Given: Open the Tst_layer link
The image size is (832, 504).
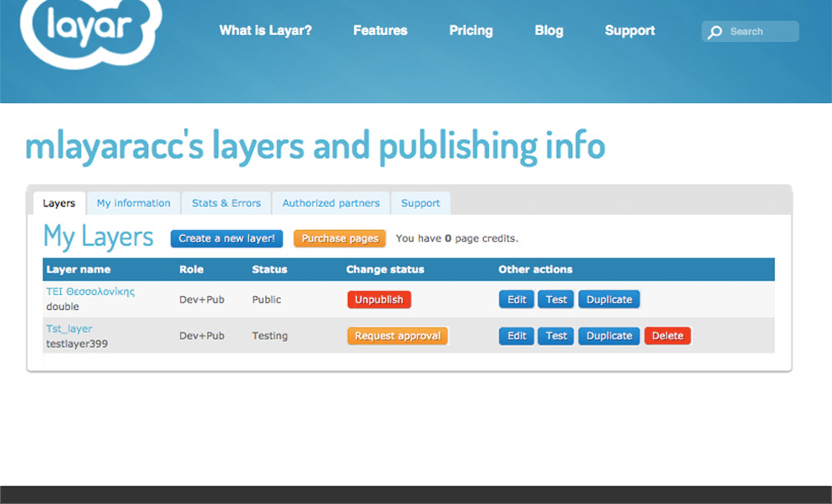Looking at the screenshot, I should tap(69, 328).
